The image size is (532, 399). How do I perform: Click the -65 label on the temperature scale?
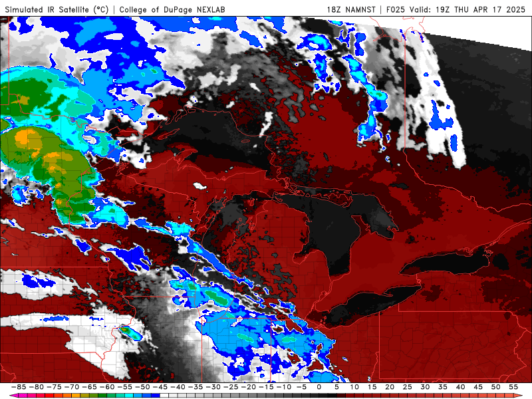(89, 387)
